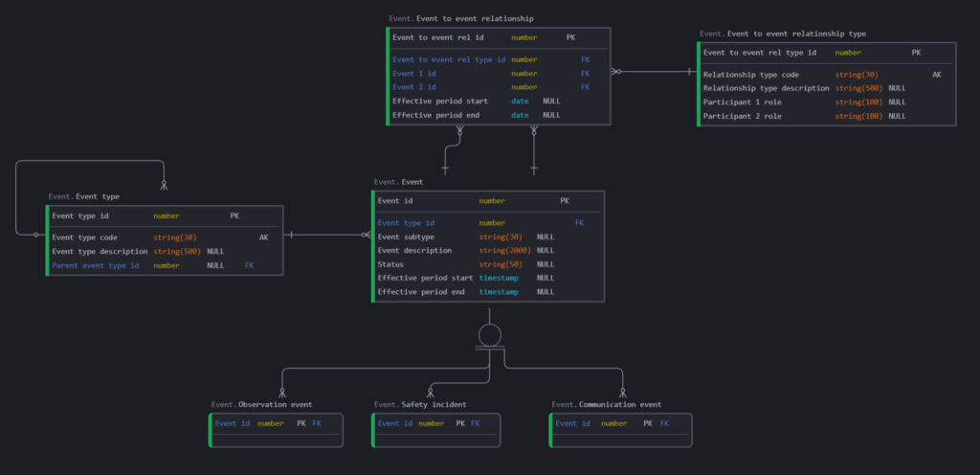
Task: Select the Event.Event type table title
Action: pyautogui.click(x=84, y=196)
